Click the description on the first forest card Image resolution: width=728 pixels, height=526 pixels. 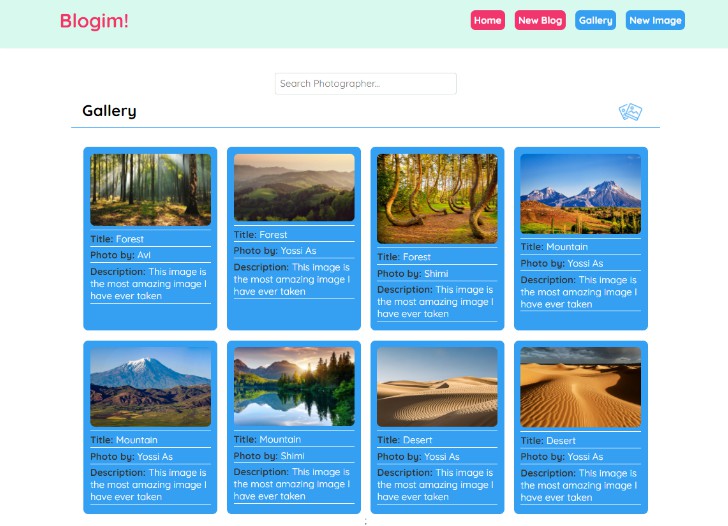148,284
